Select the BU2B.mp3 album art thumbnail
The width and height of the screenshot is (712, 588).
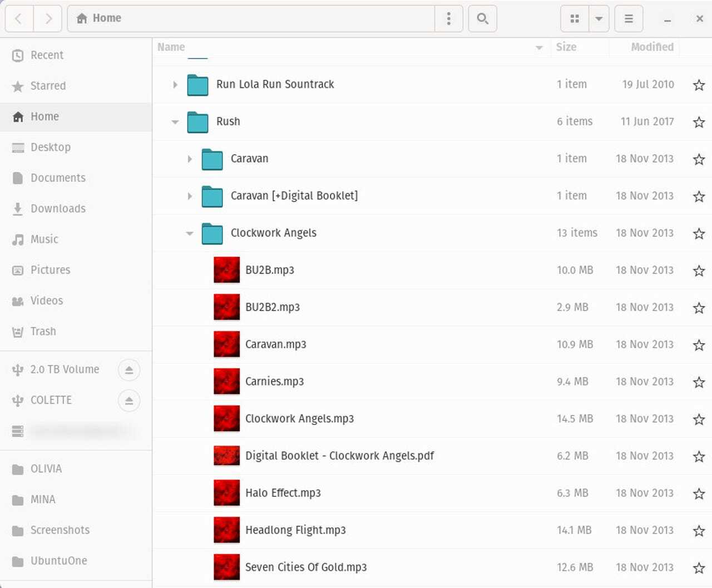(x=227, y=270)
